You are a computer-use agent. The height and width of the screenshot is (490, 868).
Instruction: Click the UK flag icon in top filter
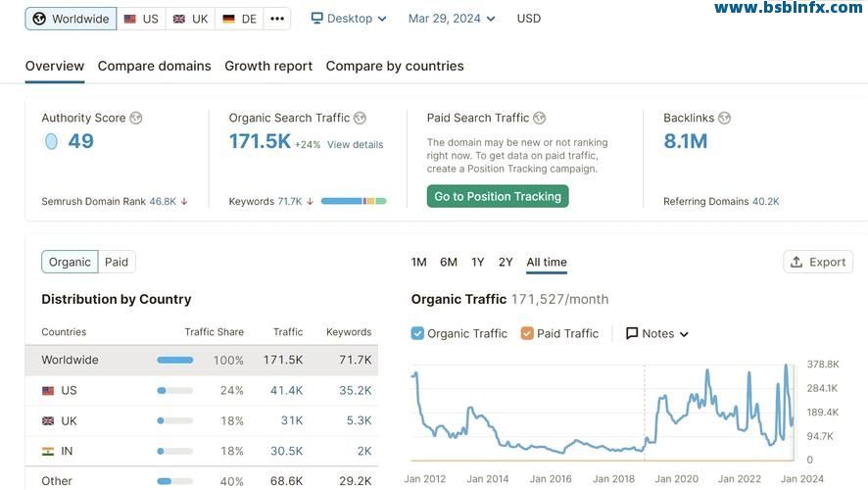tap(179, 19)
